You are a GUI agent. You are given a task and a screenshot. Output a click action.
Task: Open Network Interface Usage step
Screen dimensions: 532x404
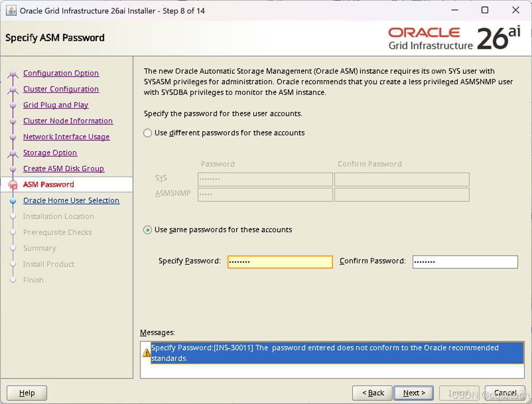[67, 137]
